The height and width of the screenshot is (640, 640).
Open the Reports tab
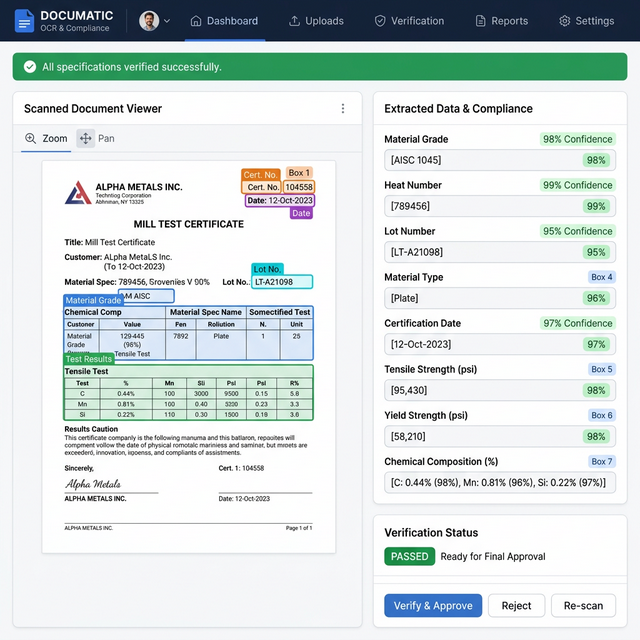[x=502, y=21]
